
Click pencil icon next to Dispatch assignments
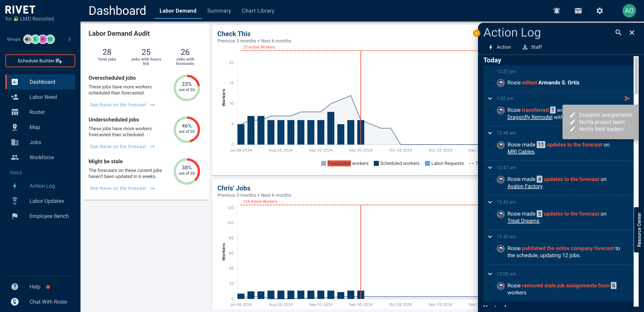(573, 115)
